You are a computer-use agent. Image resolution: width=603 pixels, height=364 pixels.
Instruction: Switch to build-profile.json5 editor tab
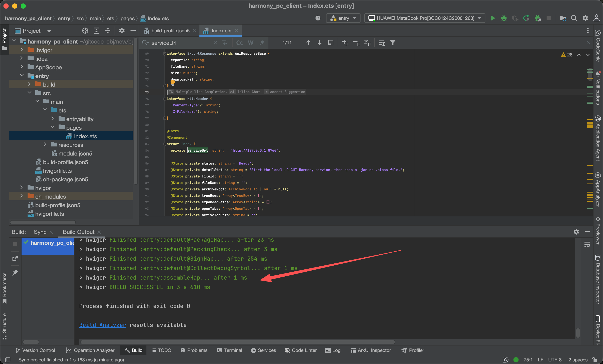tap(170, 31)
